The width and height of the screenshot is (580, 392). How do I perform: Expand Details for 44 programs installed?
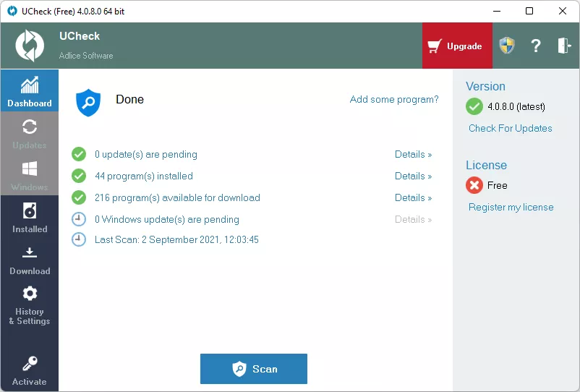(x=413, y=176)
